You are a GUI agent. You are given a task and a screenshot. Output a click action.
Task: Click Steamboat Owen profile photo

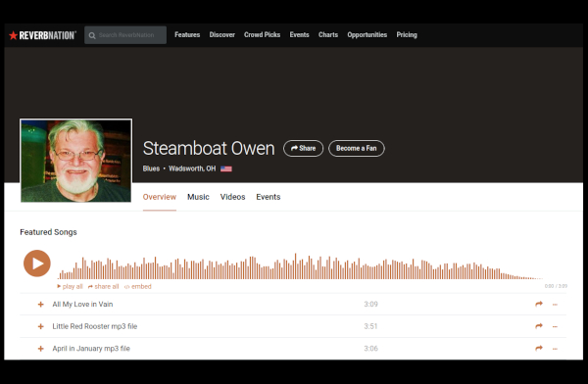(x=75, y=161)
